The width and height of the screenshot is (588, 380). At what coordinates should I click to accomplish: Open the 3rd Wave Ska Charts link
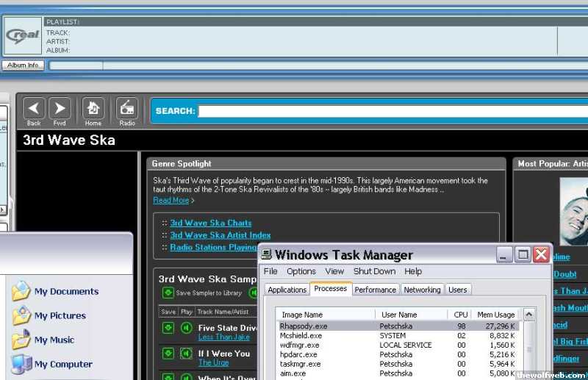click(x=210, y=223)
